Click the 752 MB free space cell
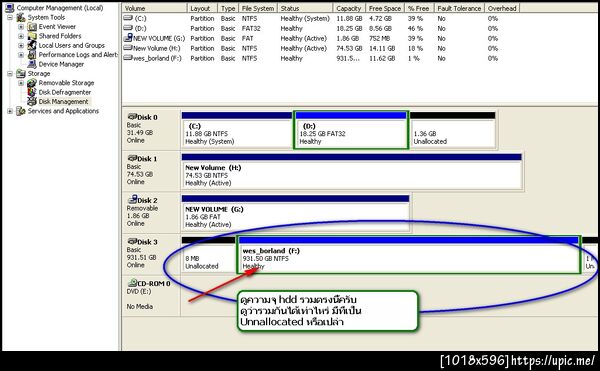Image resolution: width=600 pixels, height=371 pixels. (380, 38)
